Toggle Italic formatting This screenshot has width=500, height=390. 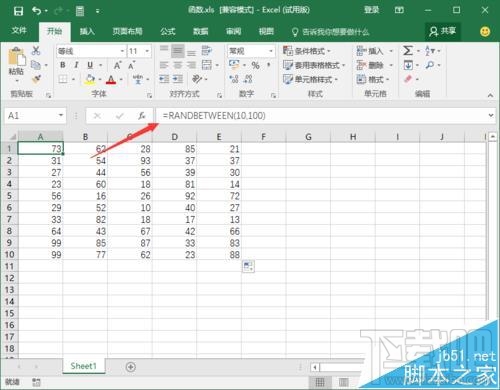[76, 65]
